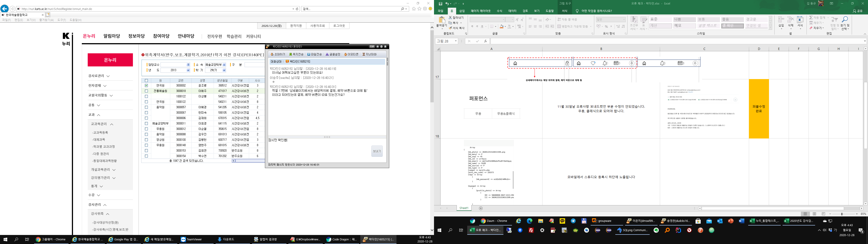Open the 삽입 ribbon tab in Excel
868x244 pixels.
[462, 11]
